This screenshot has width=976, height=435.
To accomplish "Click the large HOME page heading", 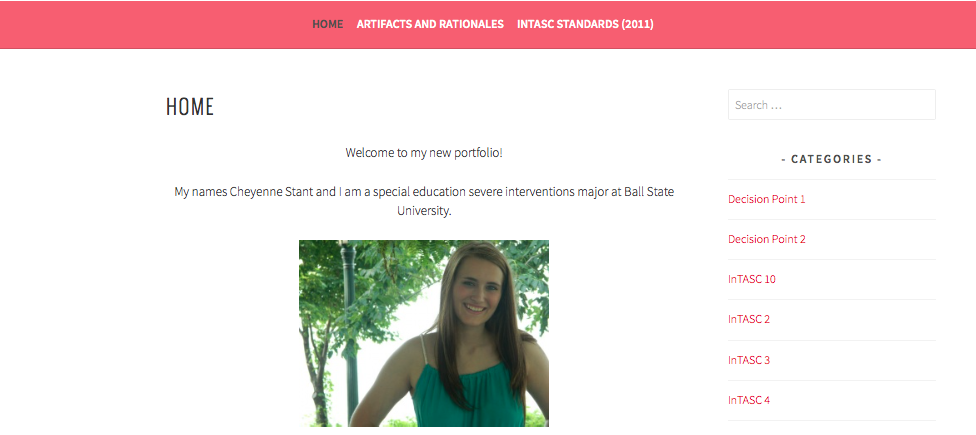I will (x=190, y=107).
